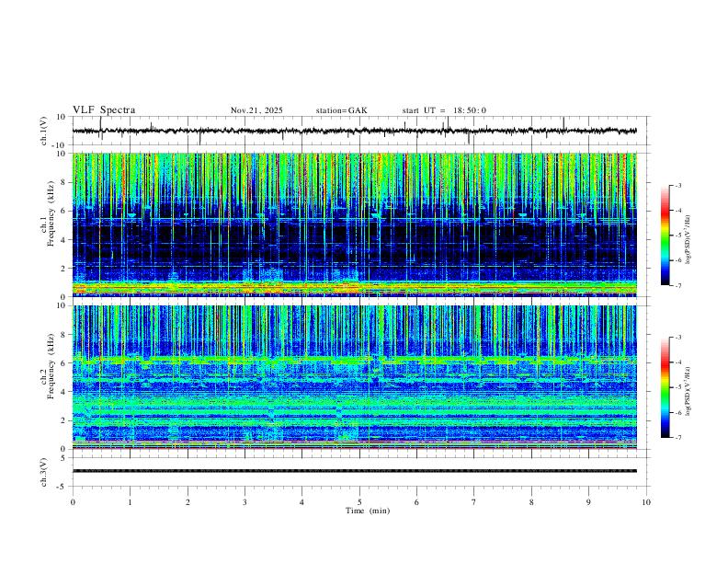Click the time axis tick label "10"
The height and width of the screenshot is (563, 728).
[646, 502]
